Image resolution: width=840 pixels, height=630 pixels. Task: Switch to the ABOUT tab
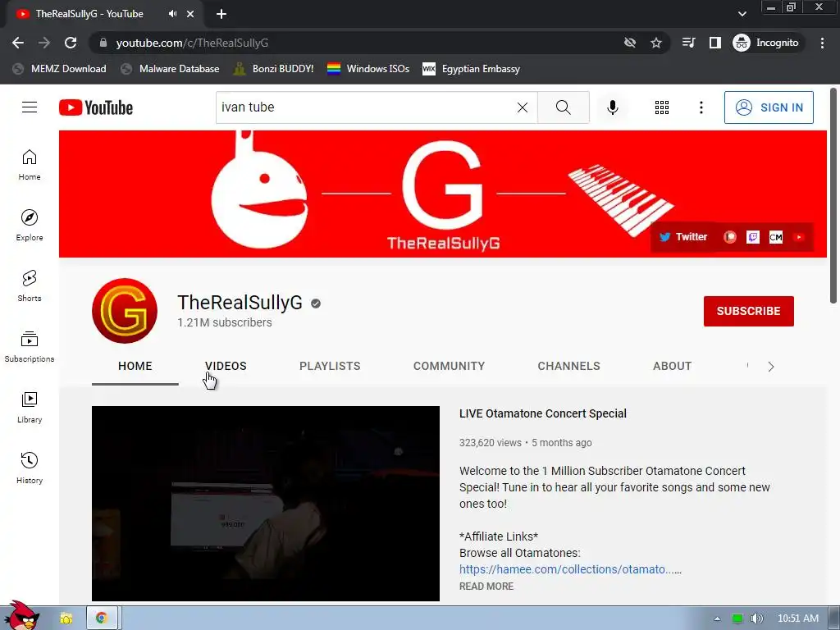click(x=672, y=366)
